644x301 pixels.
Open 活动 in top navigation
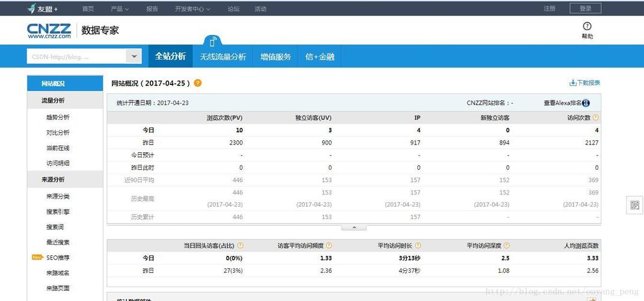point(260,8)
